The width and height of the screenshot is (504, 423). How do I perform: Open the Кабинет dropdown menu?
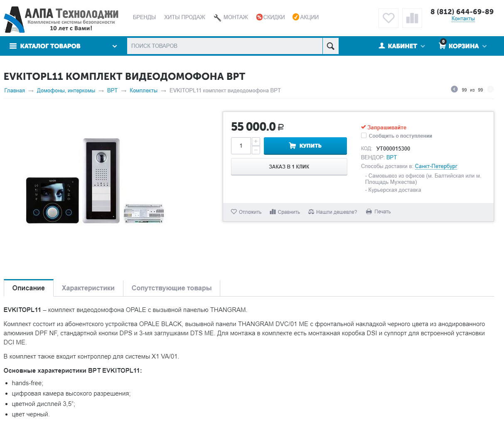pyautogui.click(x=401, y=46)
